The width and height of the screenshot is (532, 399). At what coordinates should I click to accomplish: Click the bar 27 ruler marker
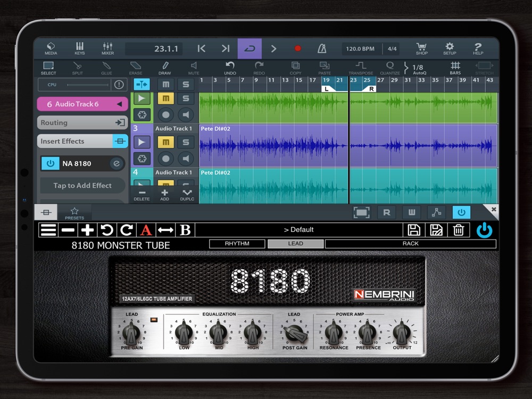(x=381, y=80)
